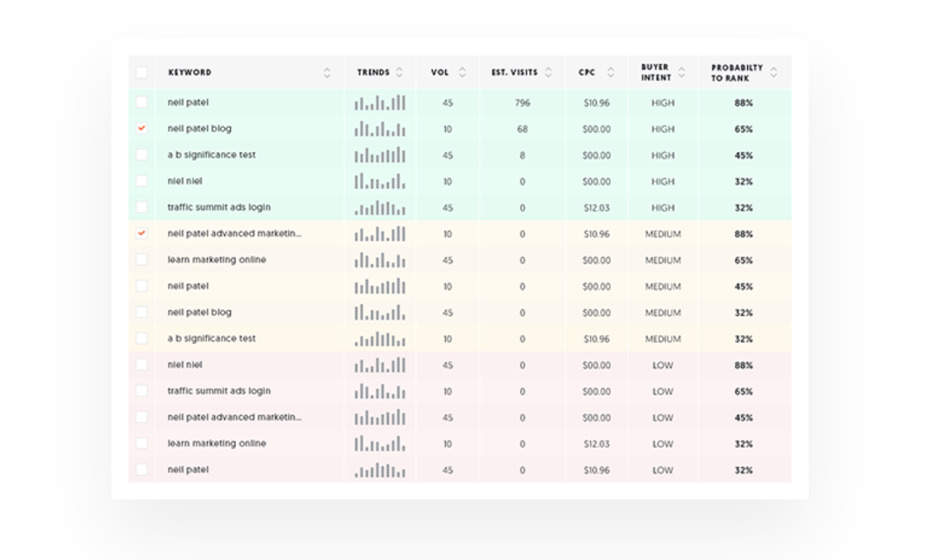
Task: Click the PROBABILITY TO RANK header label
Action: click(737, 73)
